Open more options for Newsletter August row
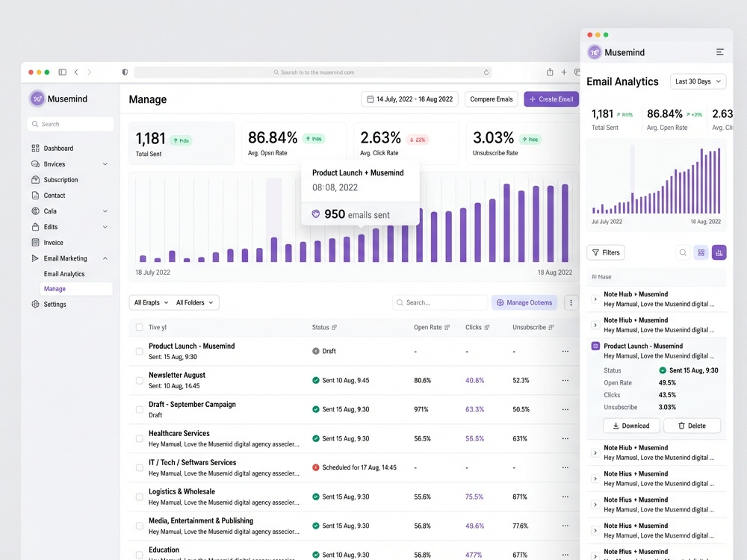This screenshot has width=747, height=560. point(565,380)
